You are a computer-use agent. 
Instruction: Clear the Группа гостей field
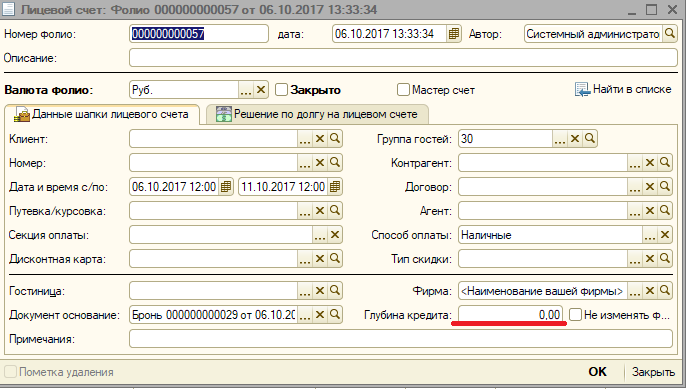[x=575, y=139]
